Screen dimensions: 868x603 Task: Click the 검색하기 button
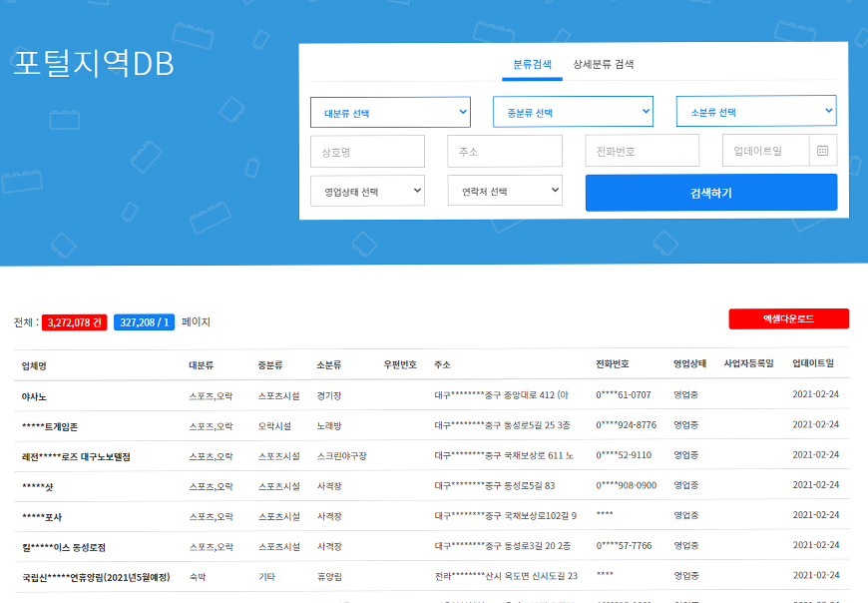(x=711, y=193)
